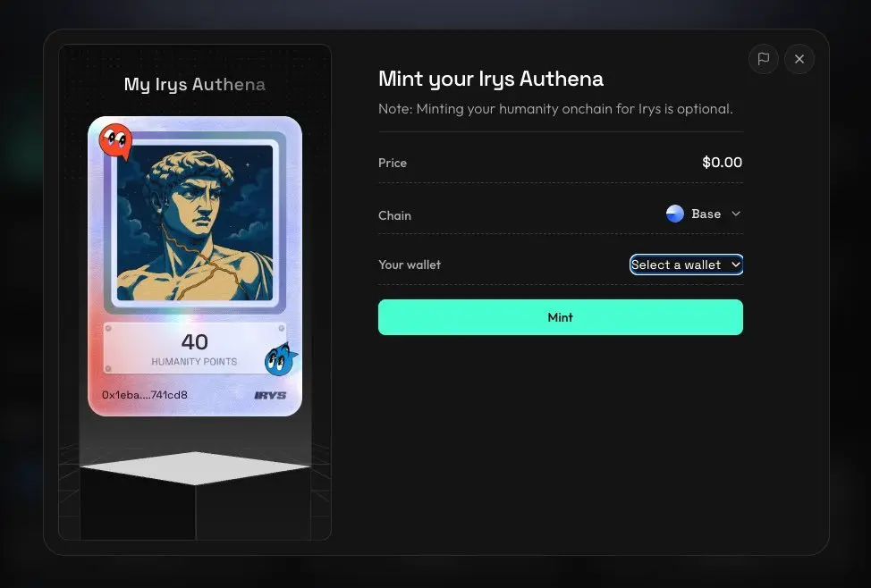871x588 pixels.
Task: Click the Base chain logo icon
Action: click(x=675, y=214)
